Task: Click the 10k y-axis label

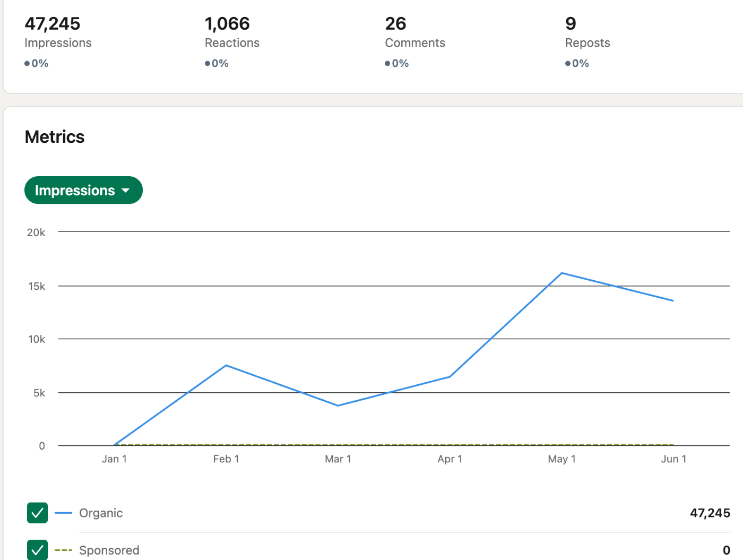Action: click(37, 339)
